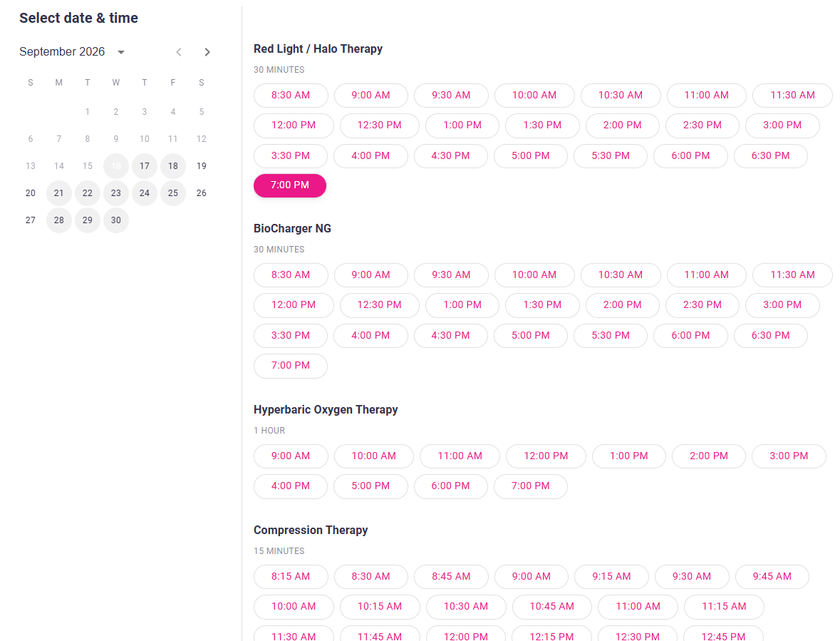
Task: Choose 11:30 AM Red Light / Halo Therapy slot
Action: 792,96
